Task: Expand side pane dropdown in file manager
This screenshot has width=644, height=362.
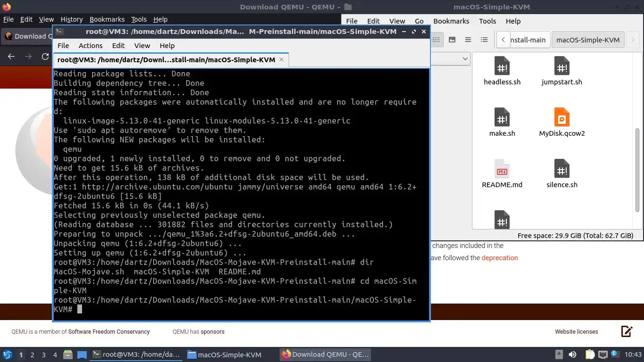Action: tap(465, 58)
